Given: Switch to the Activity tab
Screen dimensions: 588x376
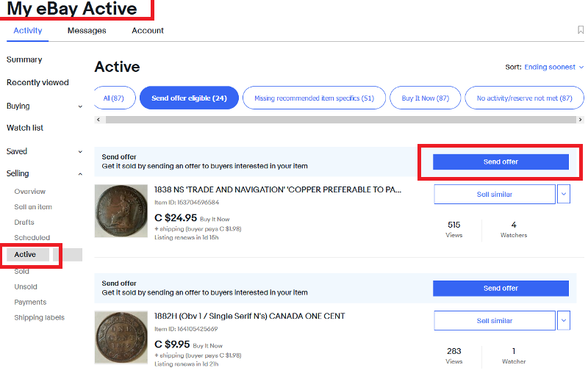Looking at the screenshot, I should tap(28, 30).
